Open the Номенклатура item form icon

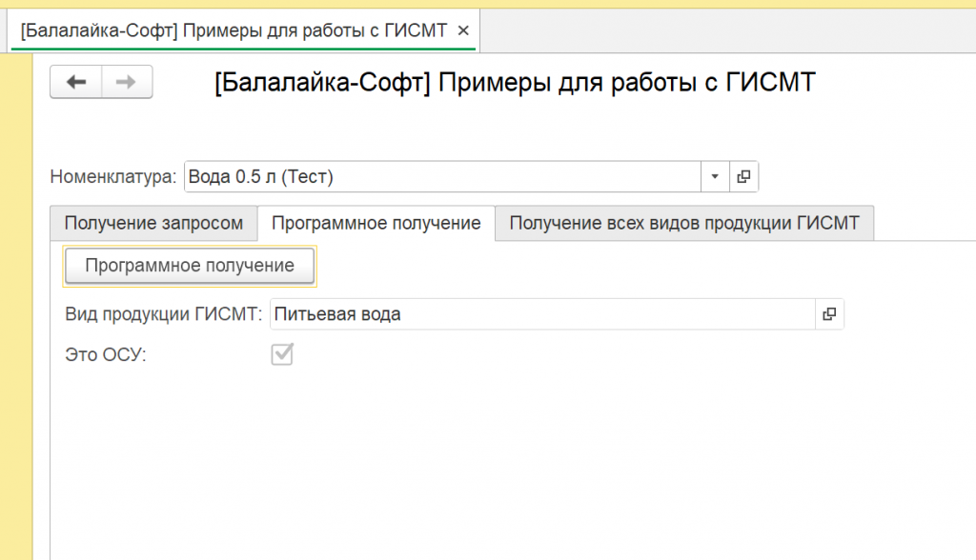click(x=743, y=177)
